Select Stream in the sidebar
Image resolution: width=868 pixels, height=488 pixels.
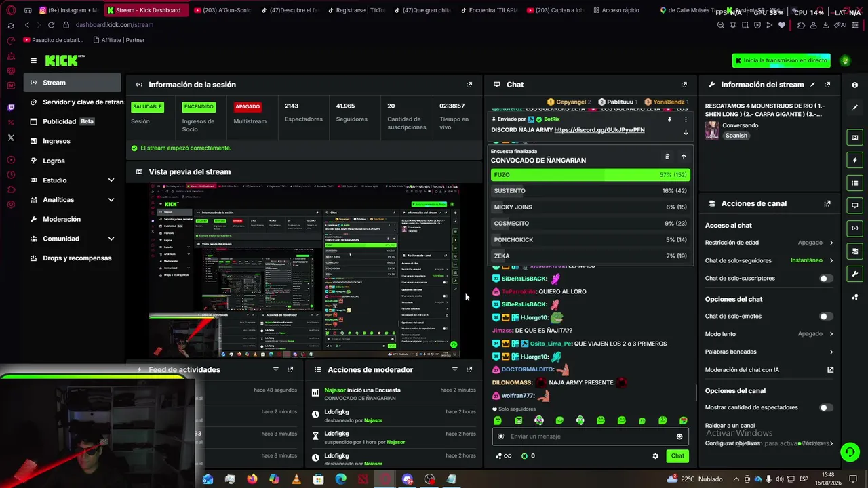pyautogui.click(x=73, y=83)
